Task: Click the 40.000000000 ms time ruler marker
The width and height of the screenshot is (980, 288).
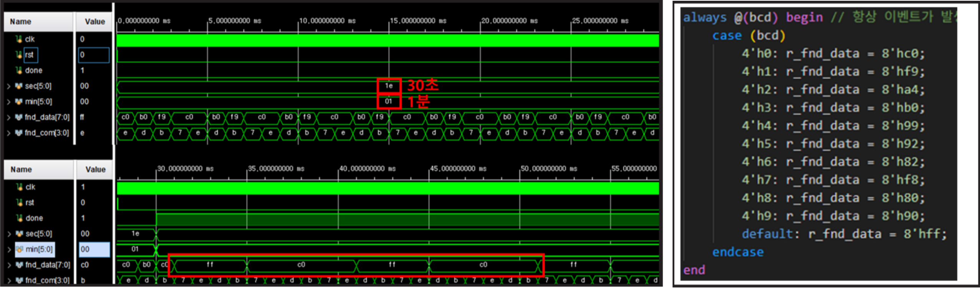Action: (x=367, y=169)
